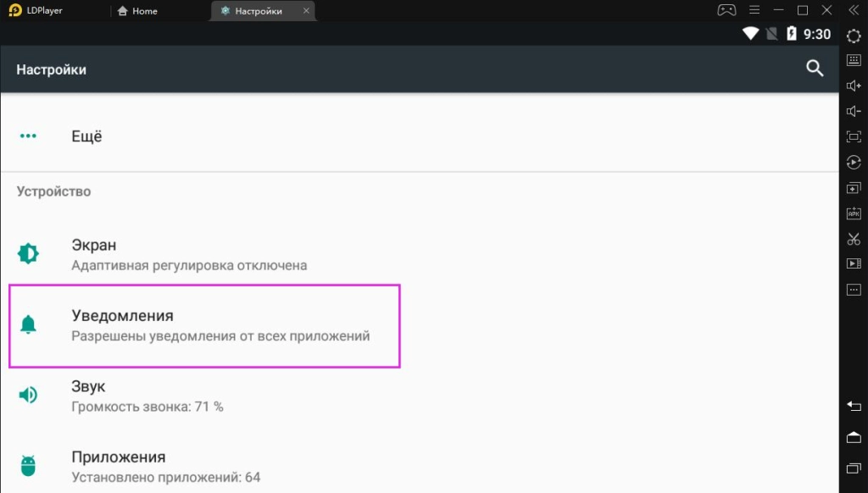
Task: Open more sidebar functions
Action: 854,289
